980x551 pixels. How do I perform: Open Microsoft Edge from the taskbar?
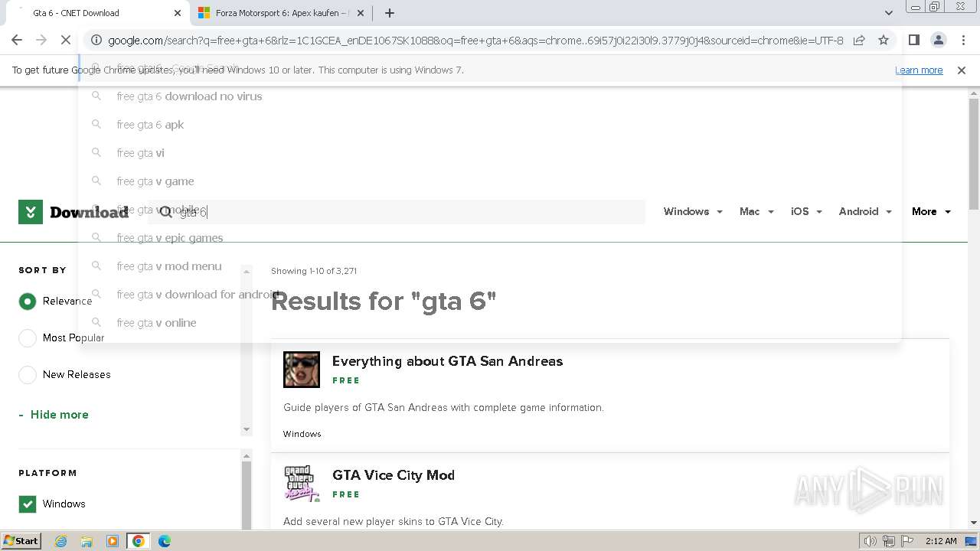(164, 541)
